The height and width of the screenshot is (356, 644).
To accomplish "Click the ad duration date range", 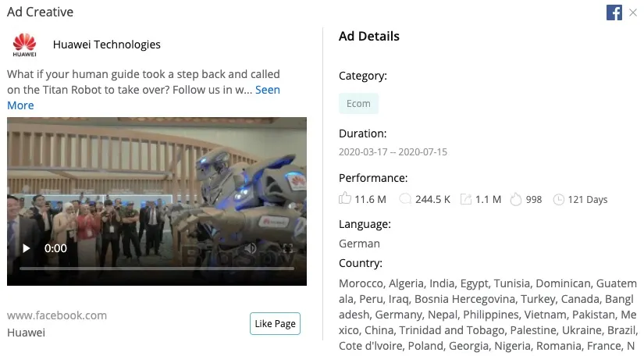I will click(393, 151).
